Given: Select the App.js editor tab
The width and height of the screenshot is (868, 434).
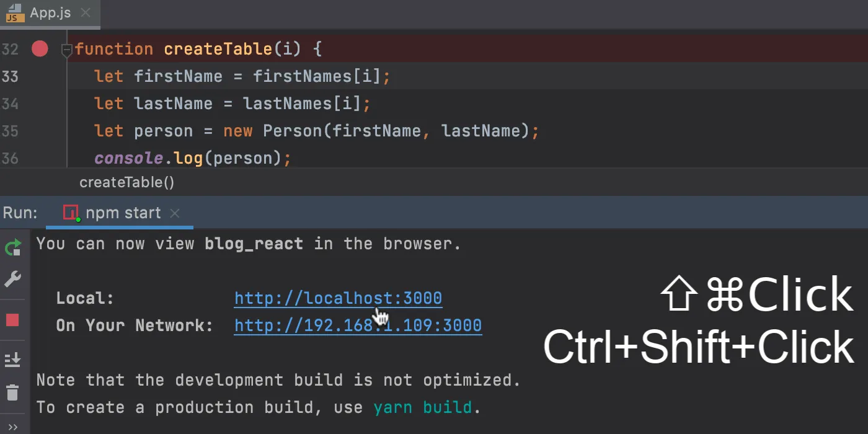Looking at the screenshot, I should 50,13.
